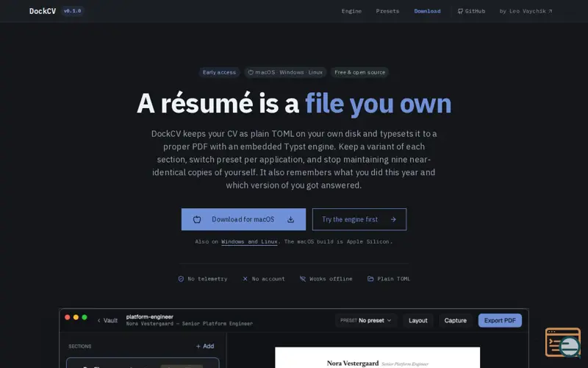Click the résumé PDF preview page
Image resolution: width=588 pixels, height=368 pixels.
[377, 358]
